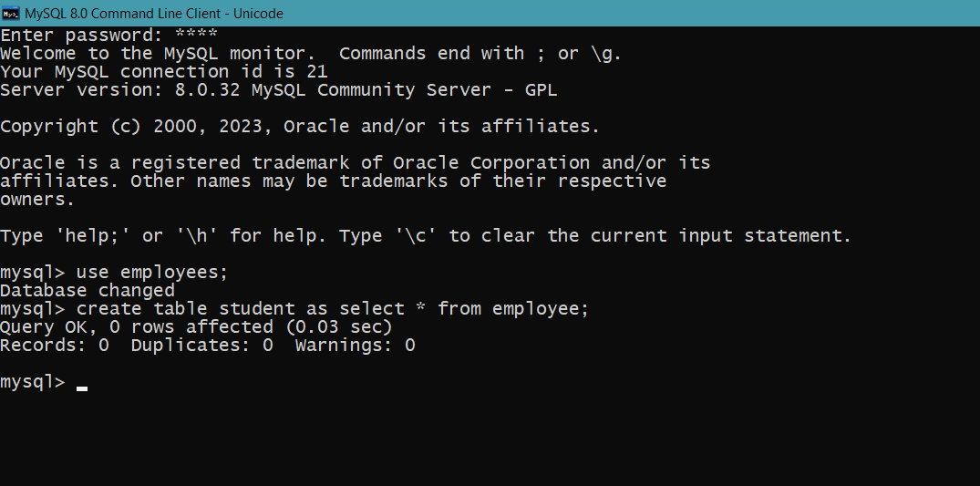Click the word 'owners.' in terminal
The image size is (980, 486).
[x=37, y=201]
